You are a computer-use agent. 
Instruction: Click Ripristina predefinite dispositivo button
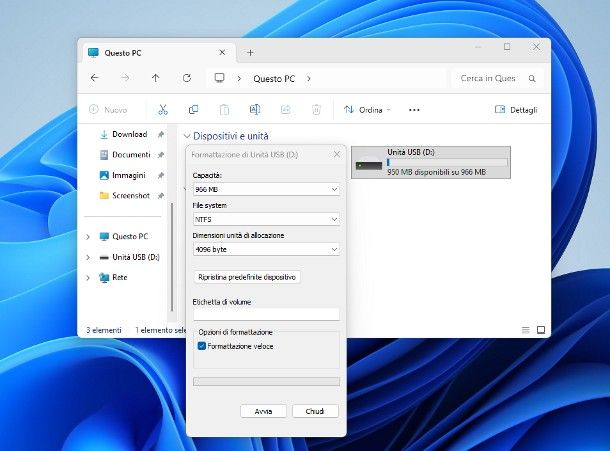tap(247, 277)
